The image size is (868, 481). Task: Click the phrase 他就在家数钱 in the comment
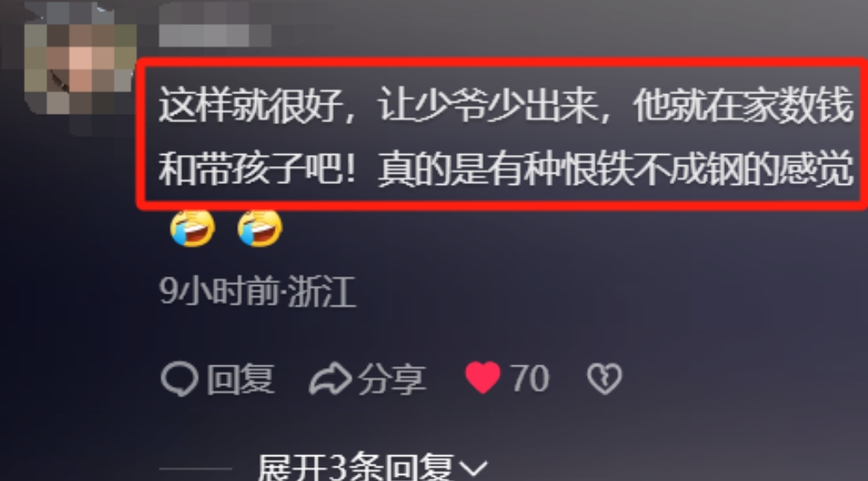[743, 105]
